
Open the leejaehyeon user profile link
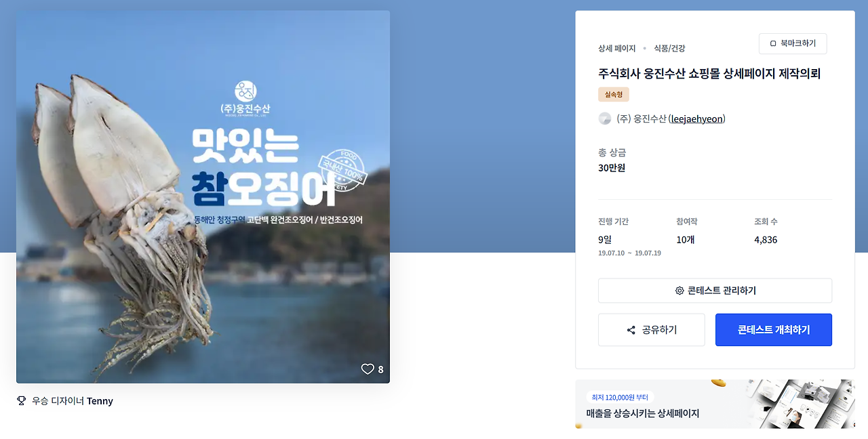(x=698, y=119)
